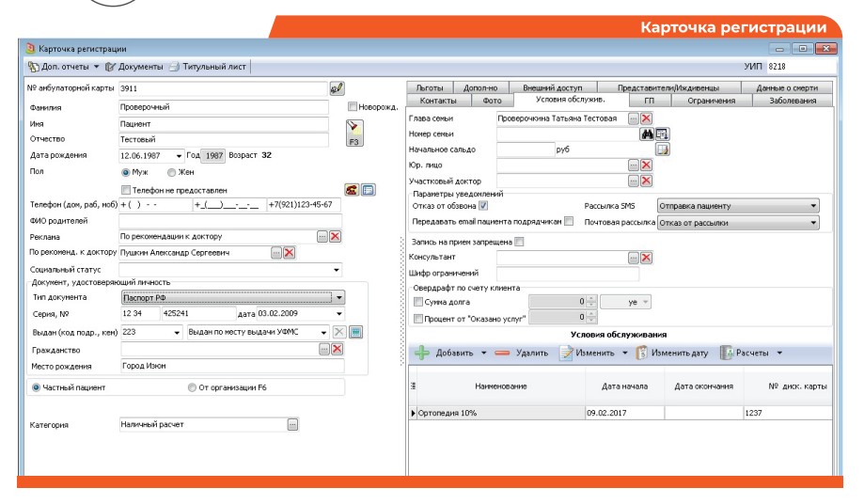
Task: Open the Гражданство ellipsis selector
Action: pos(324,349)
